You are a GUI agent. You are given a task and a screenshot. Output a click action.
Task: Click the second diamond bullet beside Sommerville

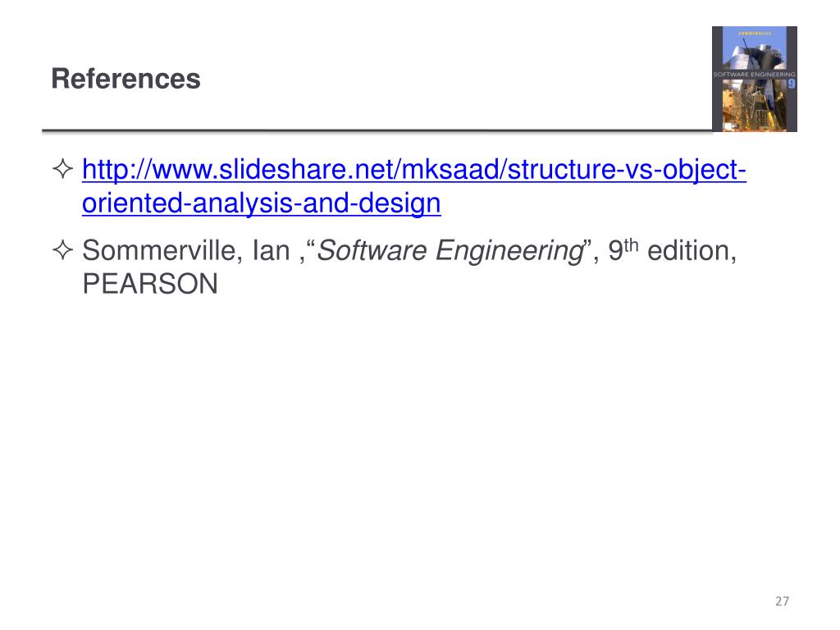click(62, 249)
